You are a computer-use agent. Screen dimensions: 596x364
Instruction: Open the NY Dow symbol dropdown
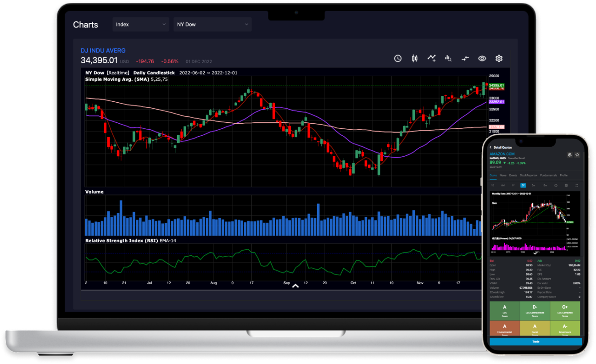click(212, 24)
